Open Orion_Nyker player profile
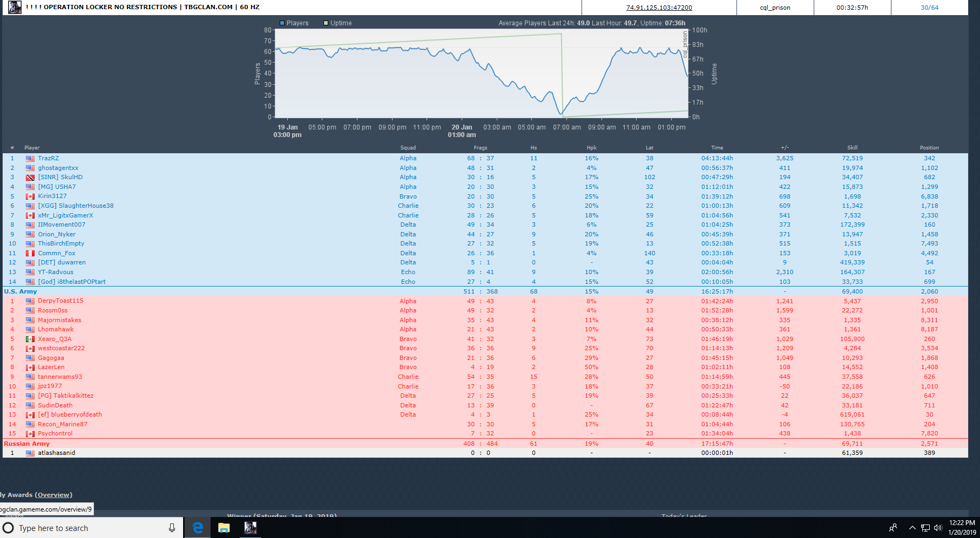 tap(57, 234)
